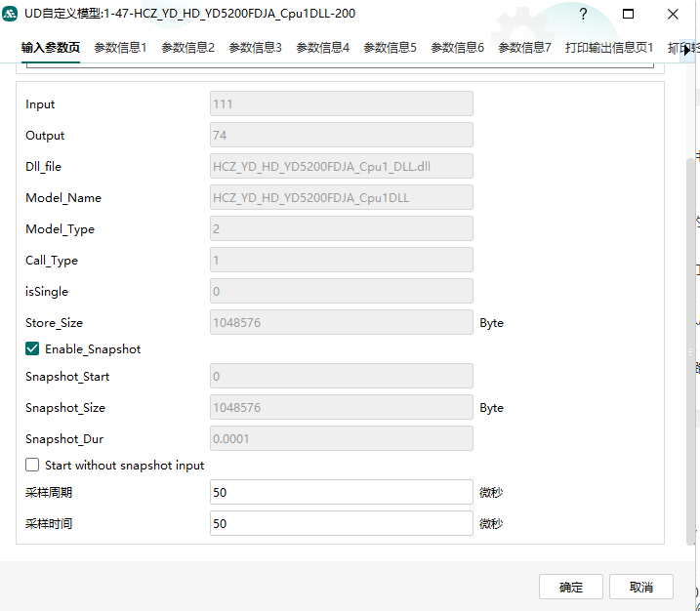
Task: Click the Dll_file text field
Action: 342,167
